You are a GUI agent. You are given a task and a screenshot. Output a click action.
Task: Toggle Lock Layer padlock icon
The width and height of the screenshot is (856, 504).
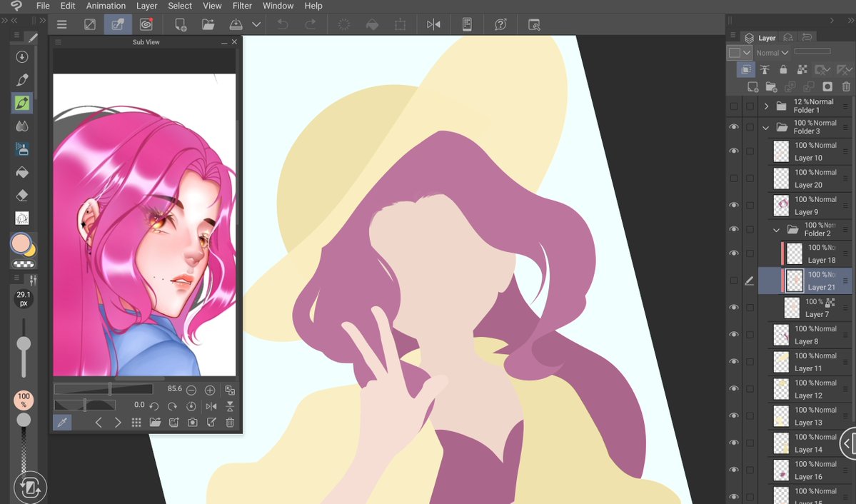pyautogui.click(x=783, y=69)
